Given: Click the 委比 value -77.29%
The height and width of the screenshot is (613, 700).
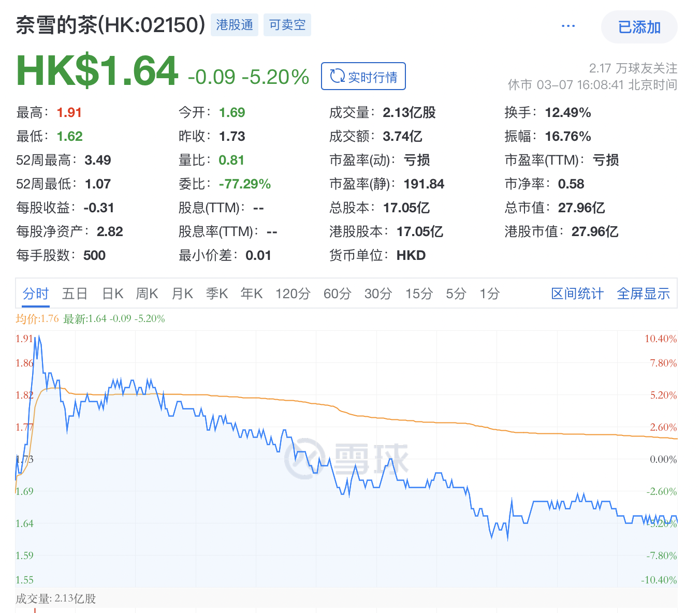Looking at the screenshot, I should coord(245,184).
